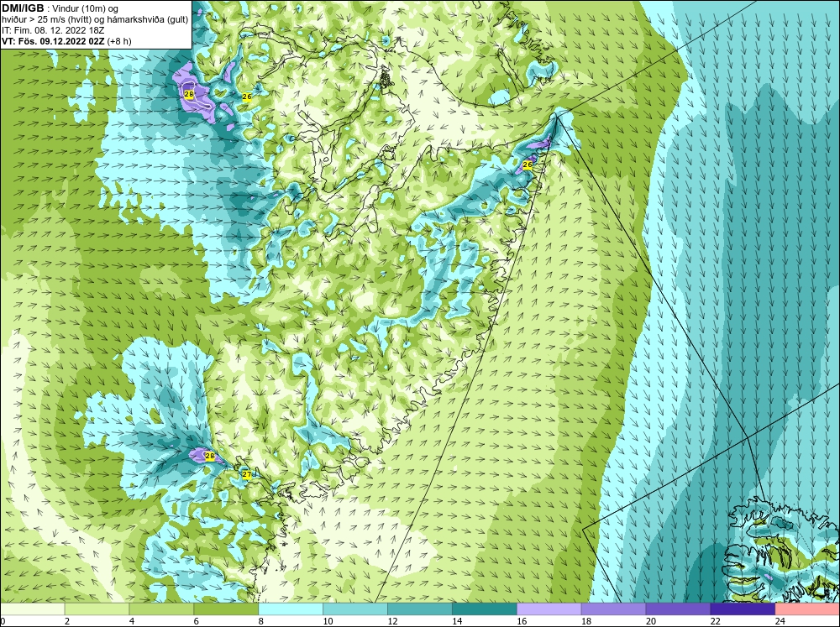The image size is (840, 627).
Task: Select the legend scale number 20
Action: pyautogui.click(x=651, y=621)
